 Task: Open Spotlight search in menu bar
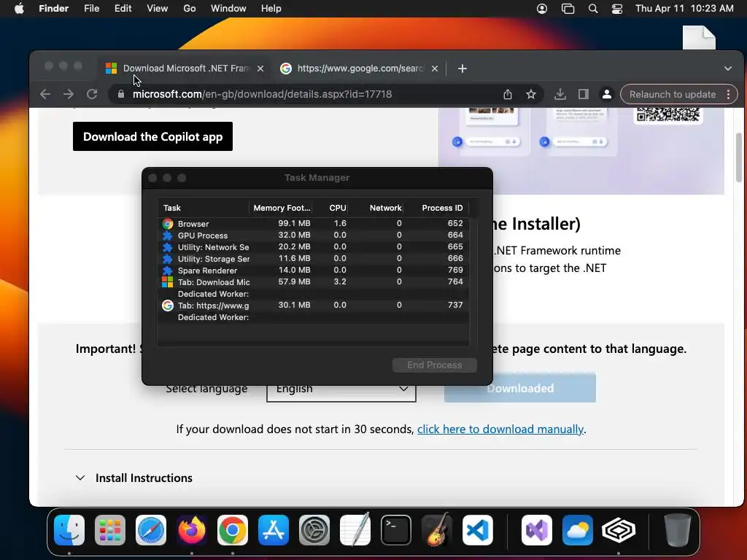pyautogui.click(x=593, y=9)
